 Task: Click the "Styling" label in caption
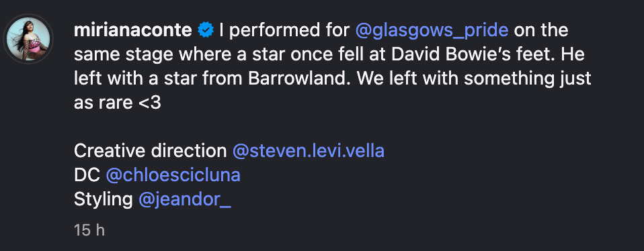click(x=103, y=200)
